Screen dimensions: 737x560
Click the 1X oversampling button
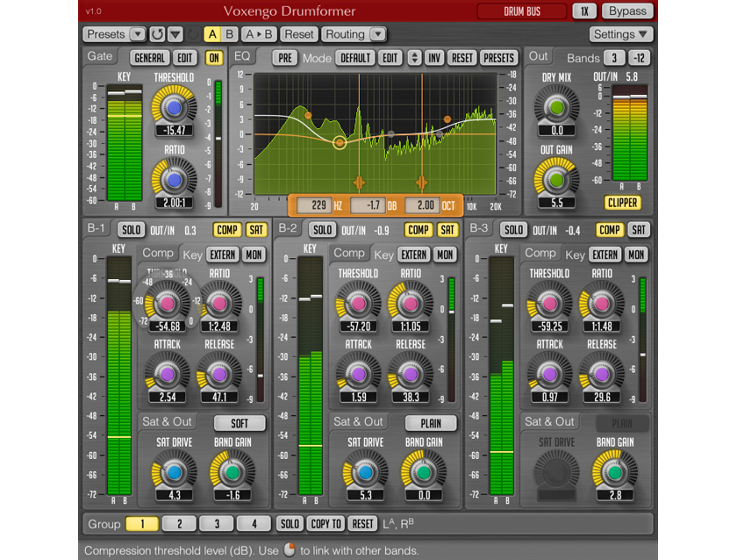coord(584,11)
